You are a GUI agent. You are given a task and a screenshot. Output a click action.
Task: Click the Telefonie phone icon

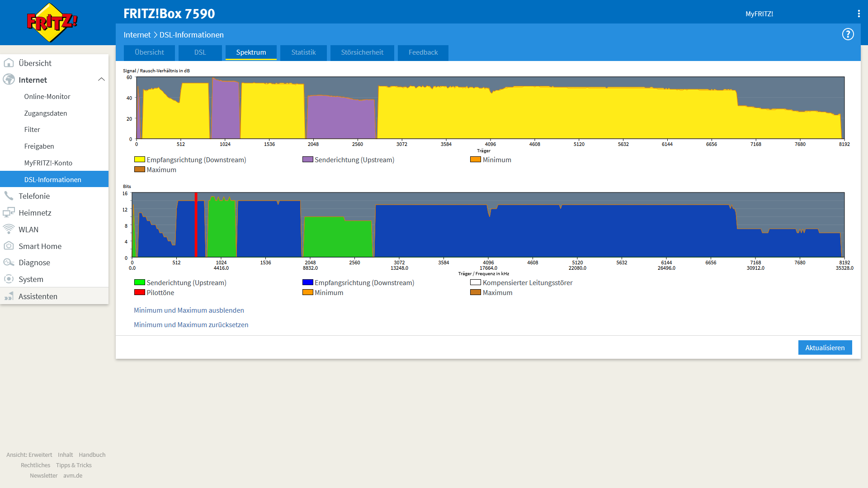pyautogui.click(x=9, y=196)
